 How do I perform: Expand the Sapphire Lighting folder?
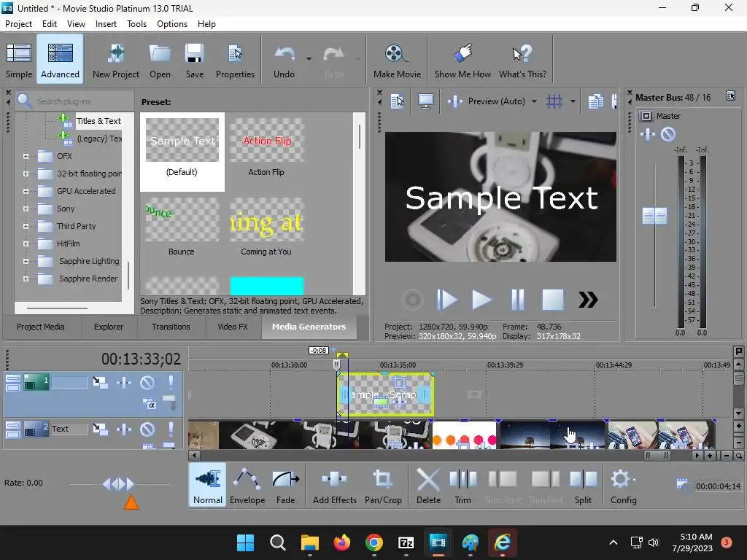click(x=26, y=262)
